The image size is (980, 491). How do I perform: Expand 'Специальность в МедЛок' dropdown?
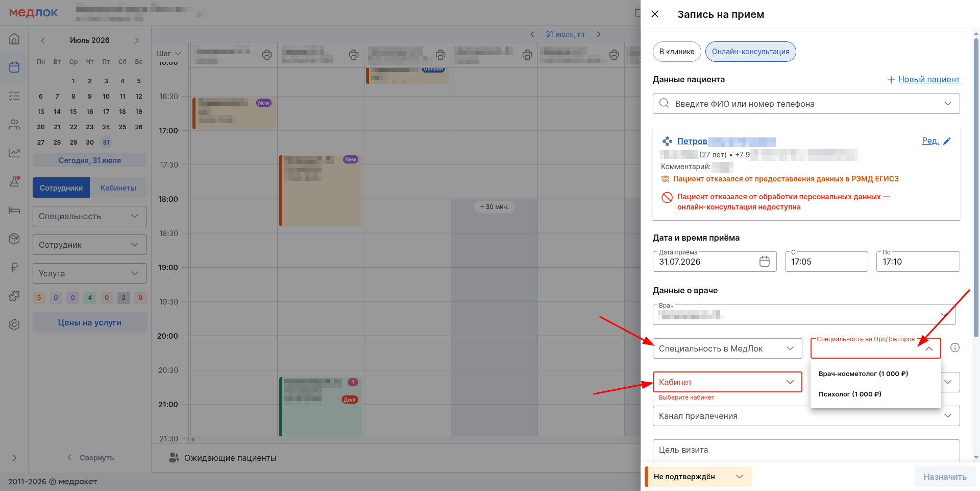[727, 348]
